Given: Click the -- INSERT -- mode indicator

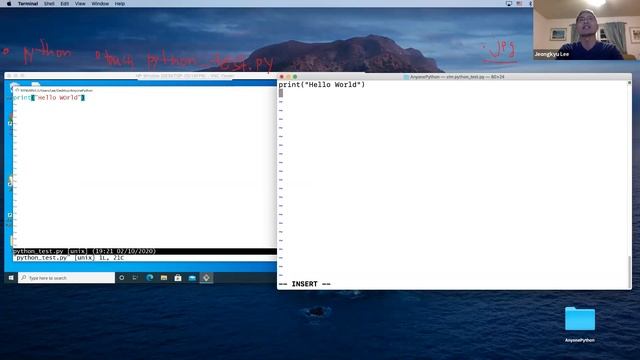Looking at the screenshot, I should (x=304, y=284).
